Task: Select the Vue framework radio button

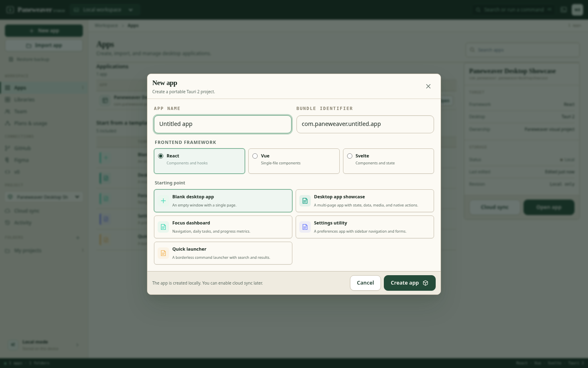Action: (x=255, y=156)
